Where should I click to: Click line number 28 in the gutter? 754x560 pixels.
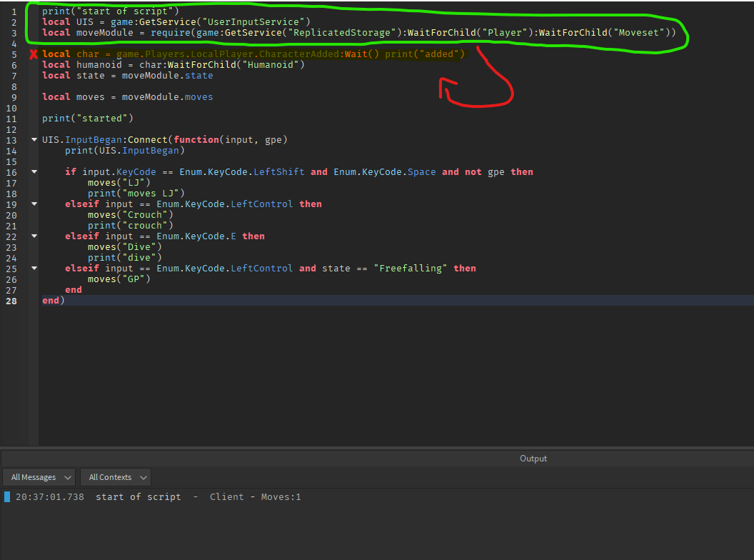pyautogui.click(x=11, y=301)
